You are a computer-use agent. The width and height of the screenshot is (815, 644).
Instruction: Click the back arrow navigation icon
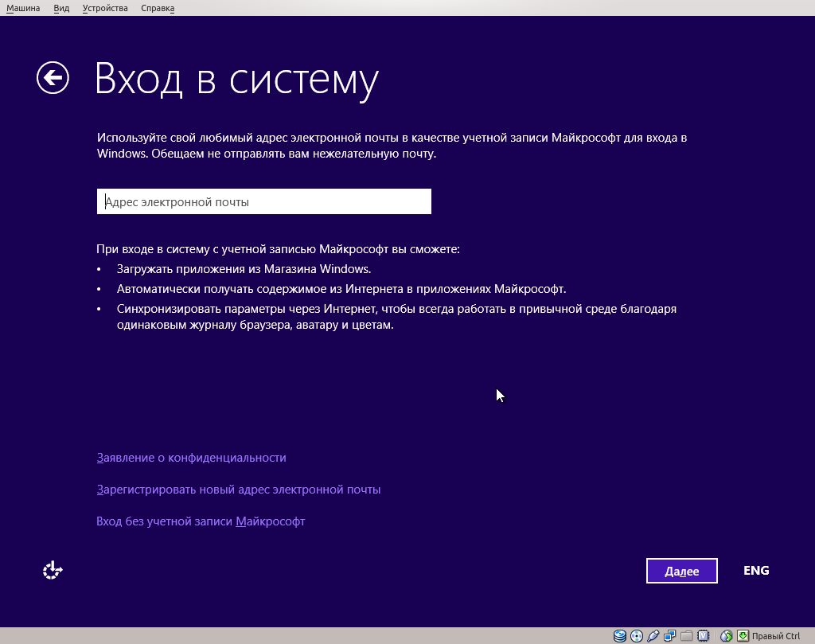53,76
